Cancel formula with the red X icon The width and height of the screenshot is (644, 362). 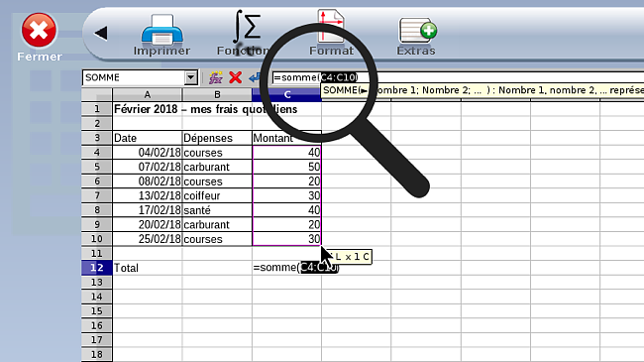click(x=236, y=77)
